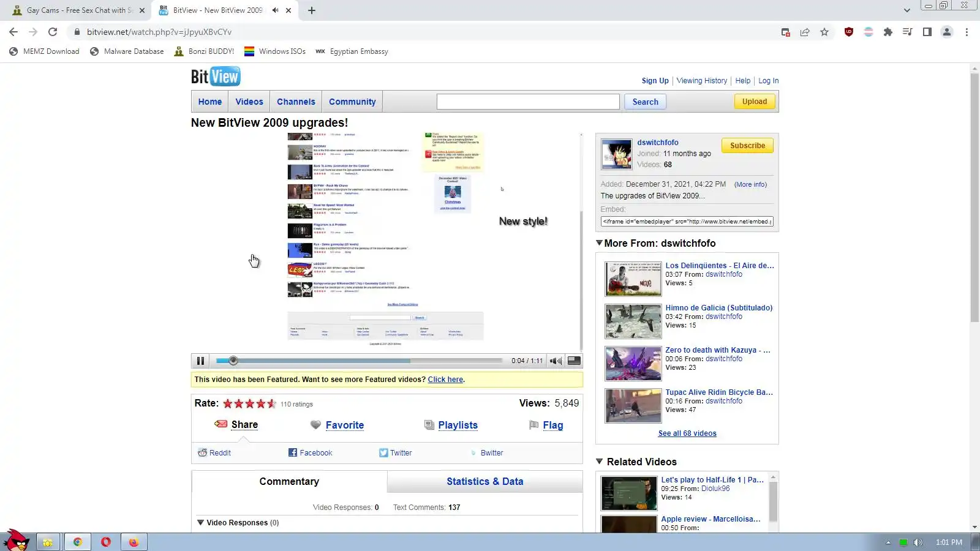Open the MEMZ Download bookmark

(x=44, y=51)
